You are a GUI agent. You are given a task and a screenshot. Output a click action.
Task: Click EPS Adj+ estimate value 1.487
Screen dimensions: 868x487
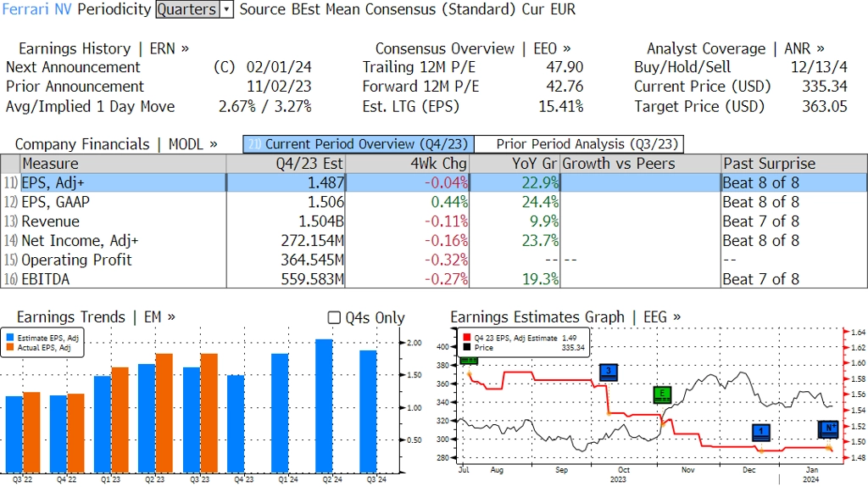(x=325, y=182)
